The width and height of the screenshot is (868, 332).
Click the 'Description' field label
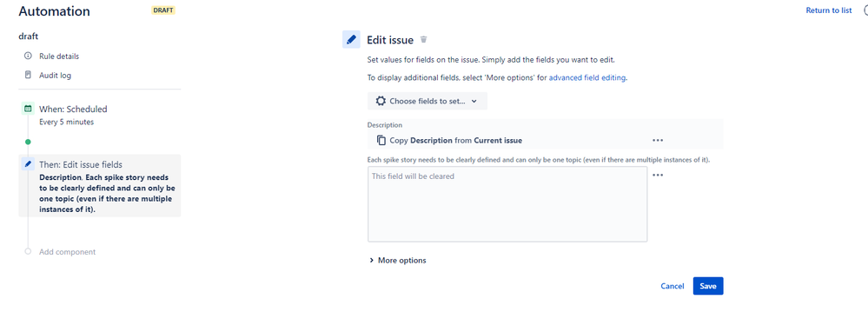click(x=385, y=125)
